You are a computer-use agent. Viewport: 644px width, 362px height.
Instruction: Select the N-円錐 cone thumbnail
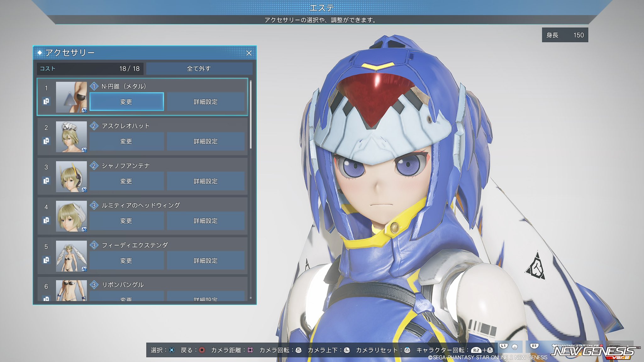click(71, 97)
